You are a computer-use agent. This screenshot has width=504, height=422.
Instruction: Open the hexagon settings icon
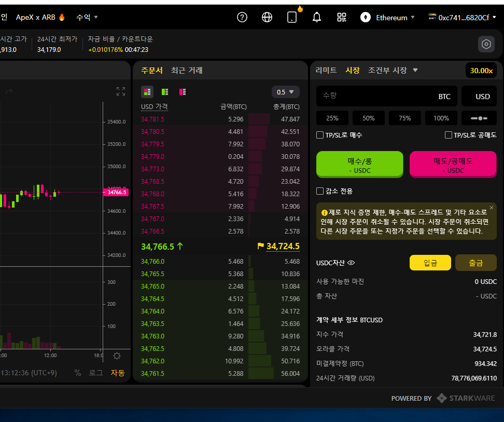point(486,44)
